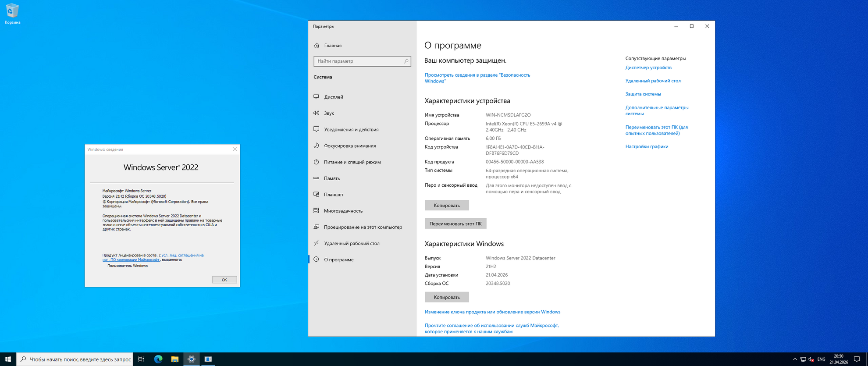This screenshot has height=366, width=868.
Task: Click OK in the Windows: сведения dialog
Action: (224, 280)
